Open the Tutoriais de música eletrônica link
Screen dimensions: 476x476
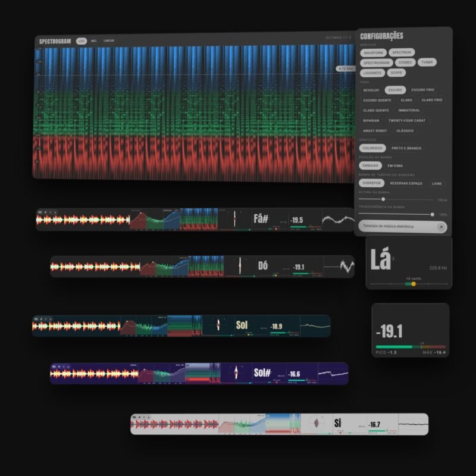point(403,227)
